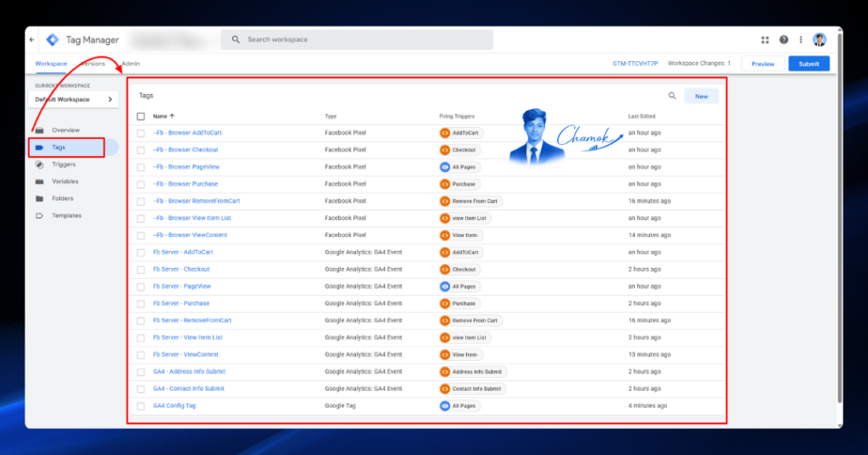This screenshot has height=455, width=868.
Task: Click the magnifier icon in the Search workspace bar
Action: (x=236, y=40)
